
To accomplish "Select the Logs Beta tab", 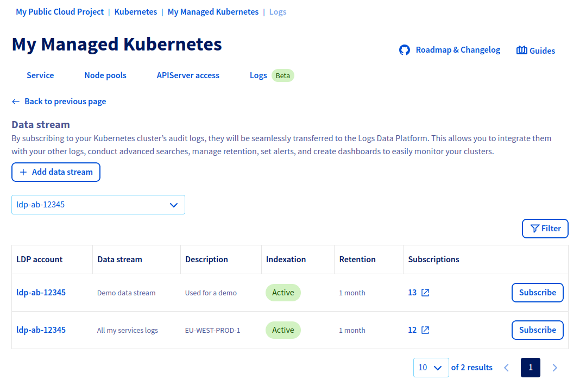I will point(259,75).
